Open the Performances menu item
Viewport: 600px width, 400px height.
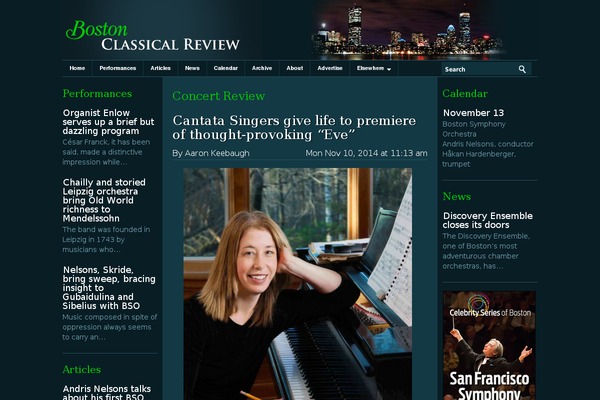pos(117,69)
